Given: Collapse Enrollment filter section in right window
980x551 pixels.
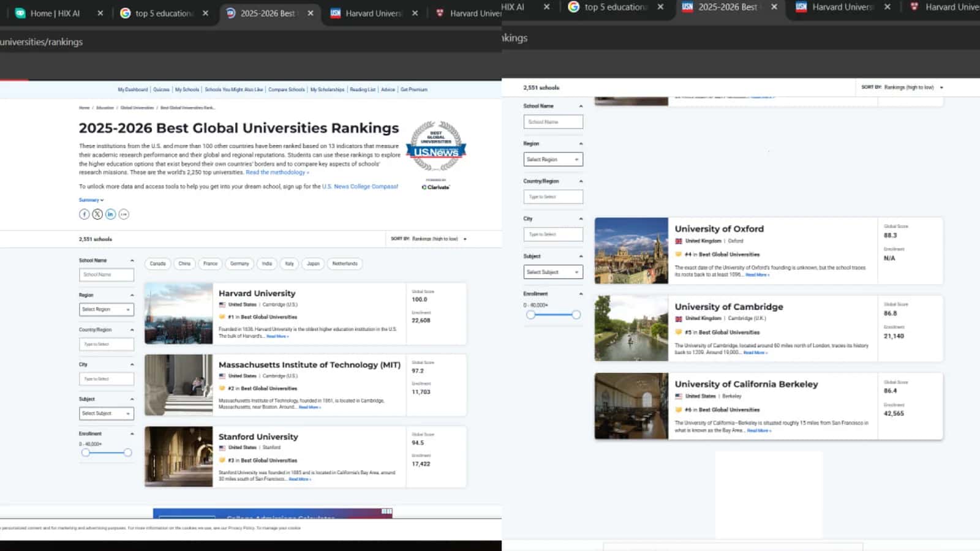Looking at the screenshot, I should point(581,294).
